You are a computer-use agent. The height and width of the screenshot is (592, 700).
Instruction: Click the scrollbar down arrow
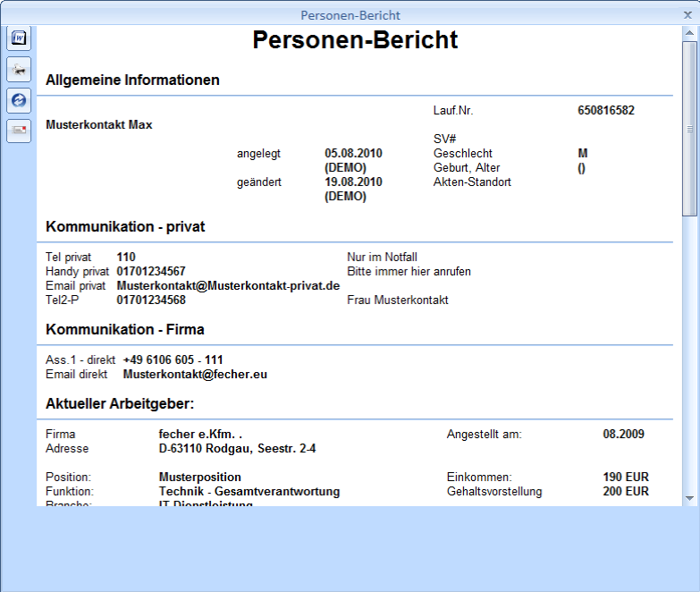(x=689, y=497)
